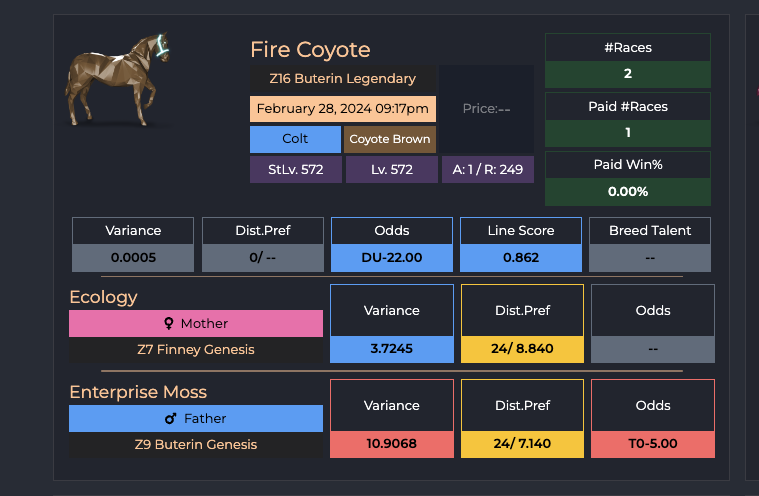Select the Z16 Buterin Legendary label
The height and width of the screenshot is (496, 759).
point(343,79)
